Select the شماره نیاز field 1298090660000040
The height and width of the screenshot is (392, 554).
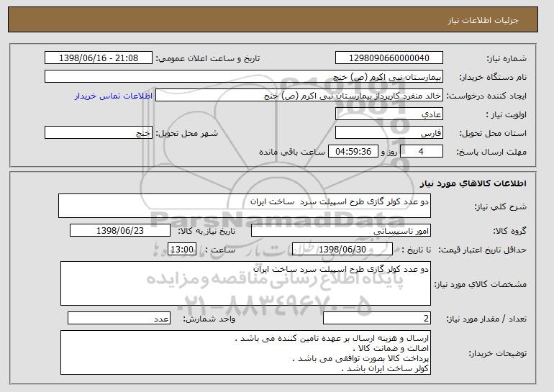click(x=389, y=58)
